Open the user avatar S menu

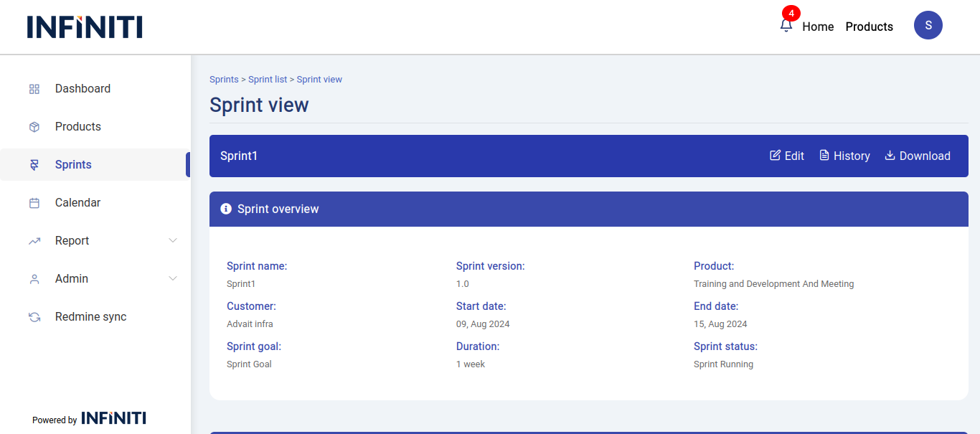pos(928,25)
